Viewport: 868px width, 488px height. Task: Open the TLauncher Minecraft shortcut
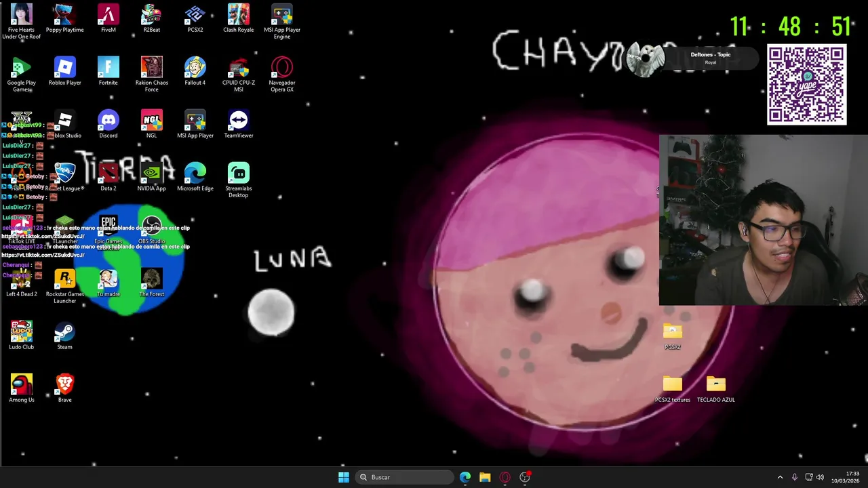point(65,230)
